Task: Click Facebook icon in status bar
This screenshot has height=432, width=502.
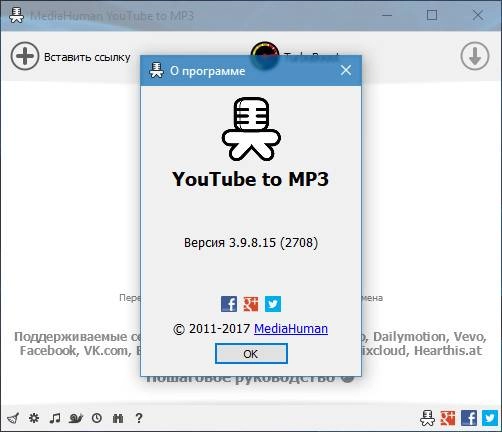Action: pyautogui.click(x=469, y=418)
